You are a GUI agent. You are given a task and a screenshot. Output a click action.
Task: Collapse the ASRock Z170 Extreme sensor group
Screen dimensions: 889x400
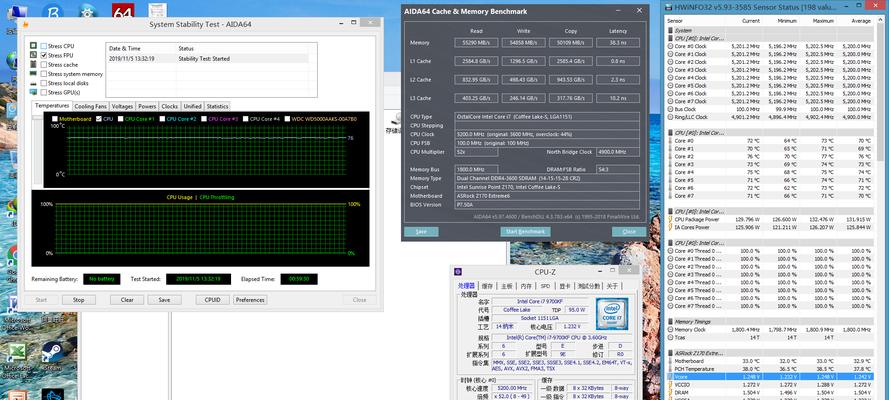(670, 352)
